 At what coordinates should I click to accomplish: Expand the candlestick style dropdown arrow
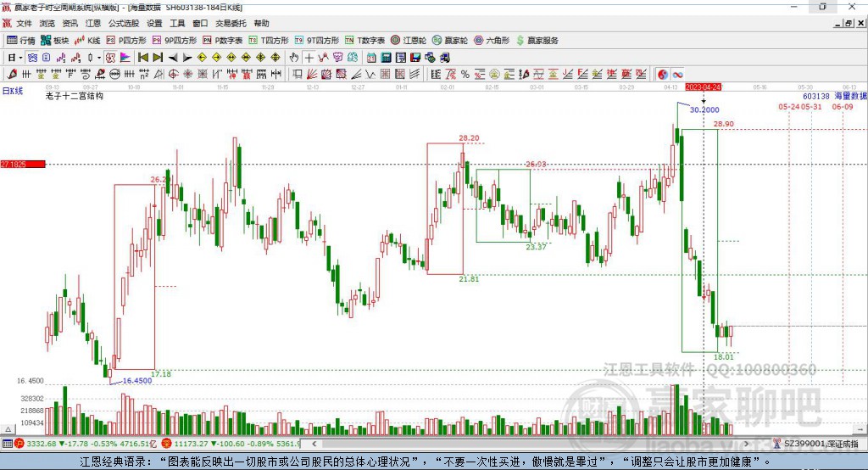coord(99,58)
